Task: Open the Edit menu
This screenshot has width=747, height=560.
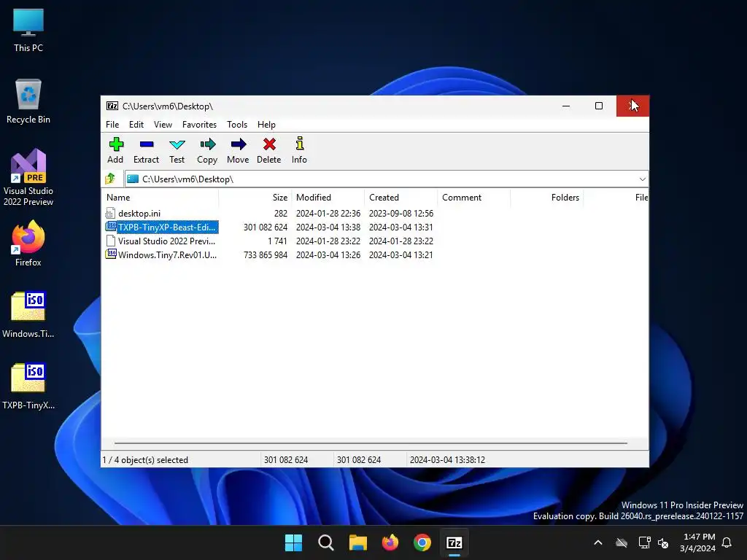Action: coord(136,124)
